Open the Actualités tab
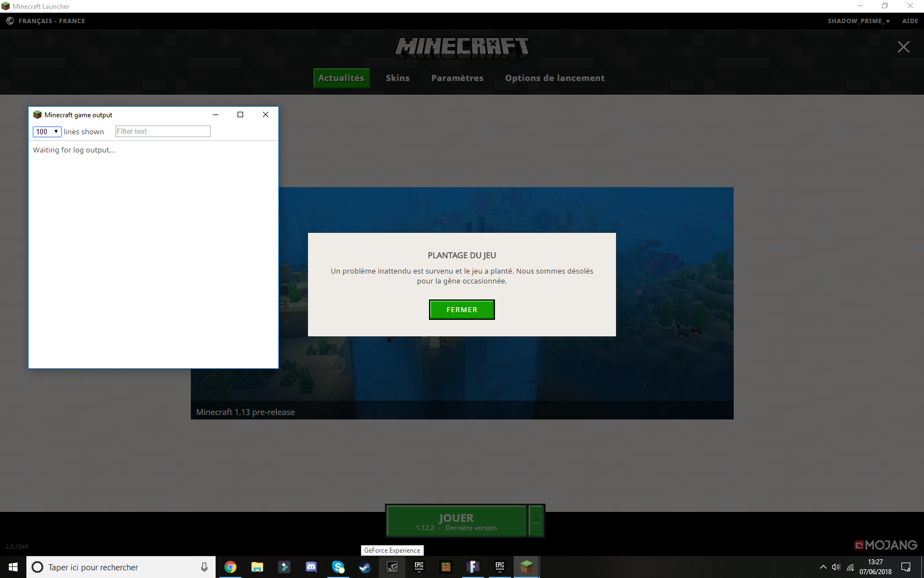 tap(342, 78)
